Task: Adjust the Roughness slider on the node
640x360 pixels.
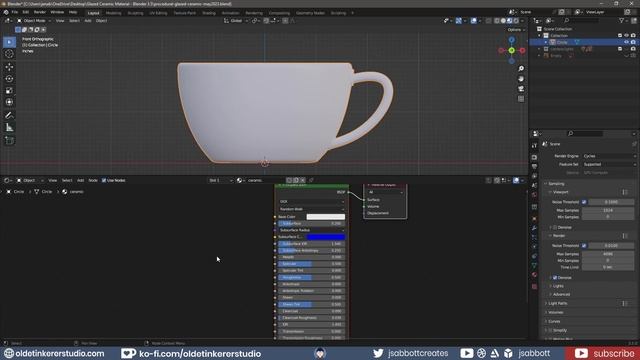Action: [x=311, y=277]
